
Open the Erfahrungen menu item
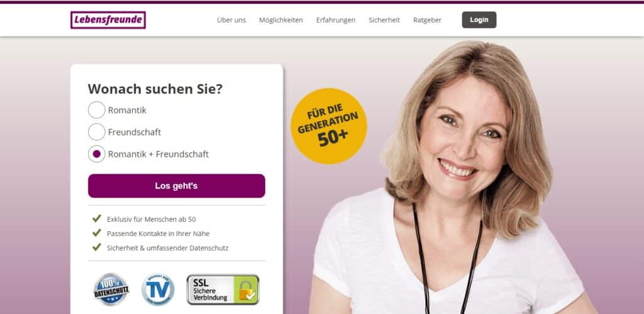coord(336,20)
